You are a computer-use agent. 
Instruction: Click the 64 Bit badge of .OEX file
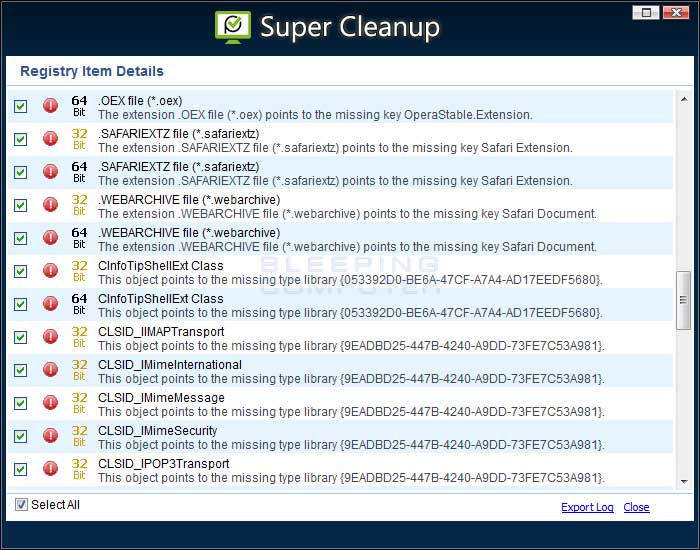point(79,106)
